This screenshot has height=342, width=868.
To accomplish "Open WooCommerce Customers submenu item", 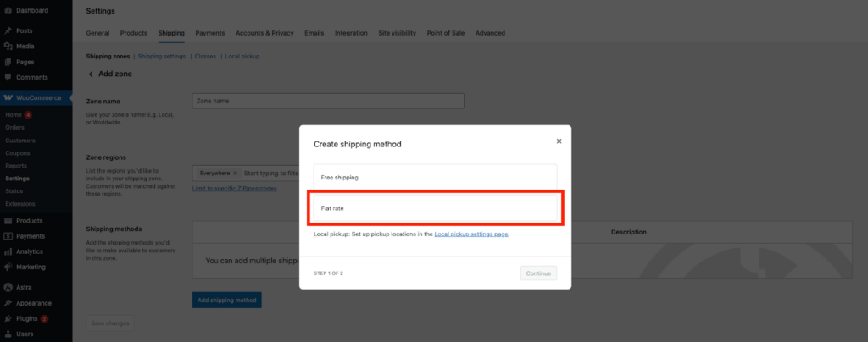I will pyautogui.click(x=20, y=141).
